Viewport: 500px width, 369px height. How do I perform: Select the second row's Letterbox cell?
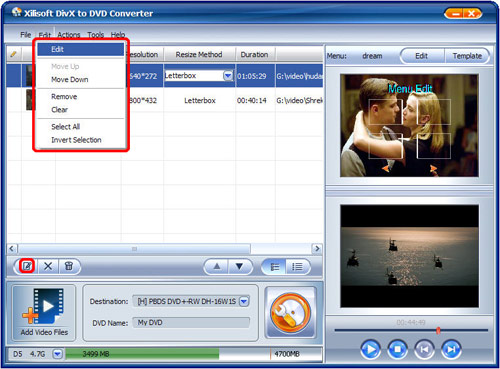(199, 100)
